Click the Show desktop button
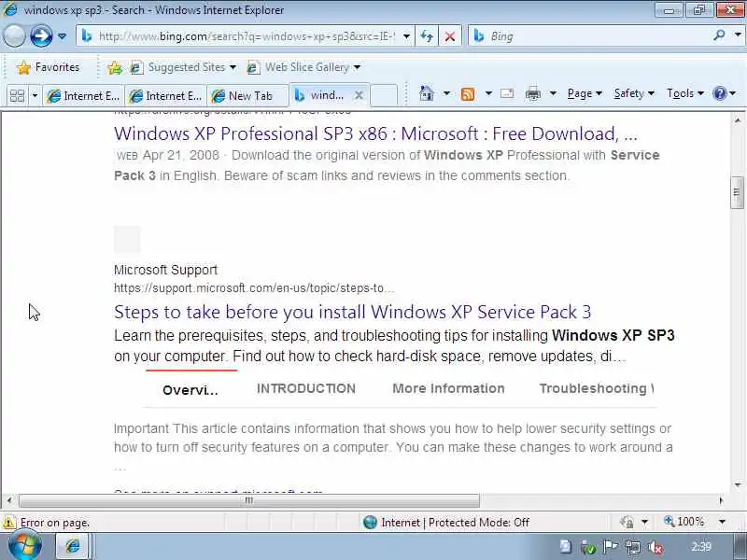Image resolution: width=747 pixels, height=560 pixels. 740,547
